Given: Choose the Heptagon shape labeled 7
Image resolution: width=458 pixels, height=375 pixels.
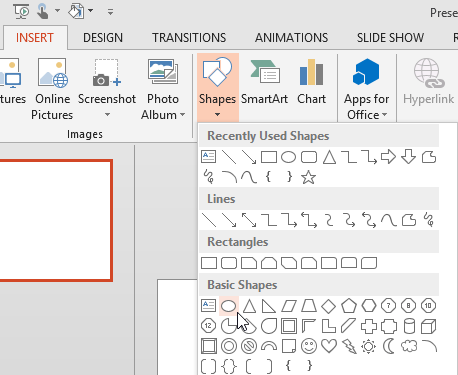Looking at the screenshot, I should pos(388,306).
